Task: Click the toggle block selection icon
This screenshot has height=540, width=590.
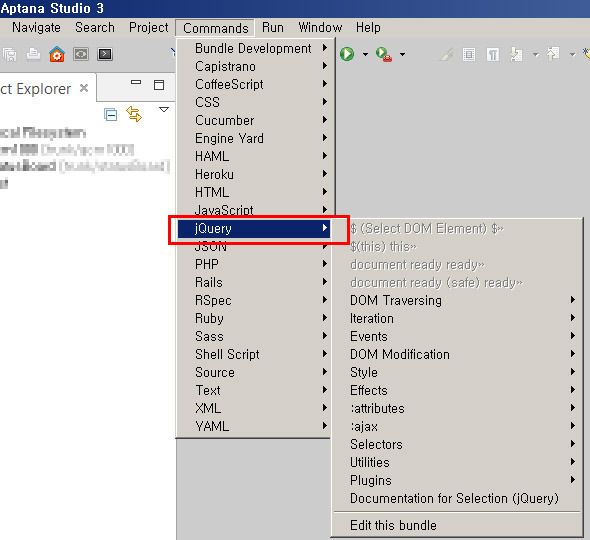Action: (469, 55)
